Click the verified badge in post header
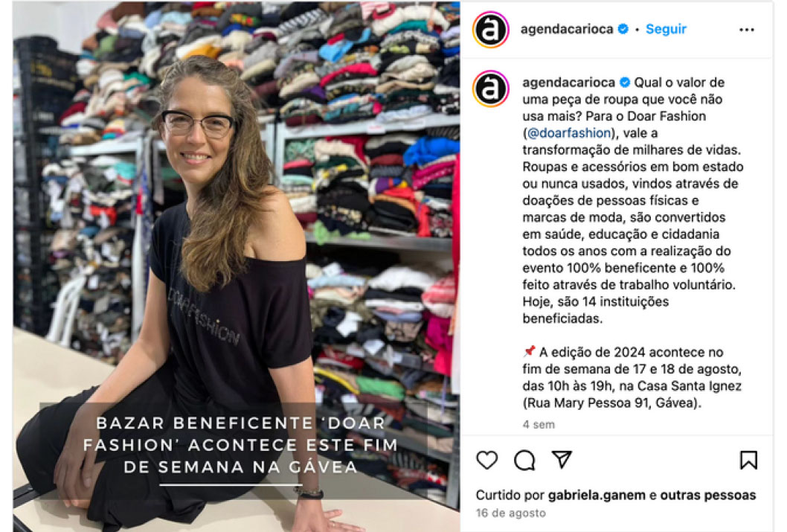 pos(623,29)
